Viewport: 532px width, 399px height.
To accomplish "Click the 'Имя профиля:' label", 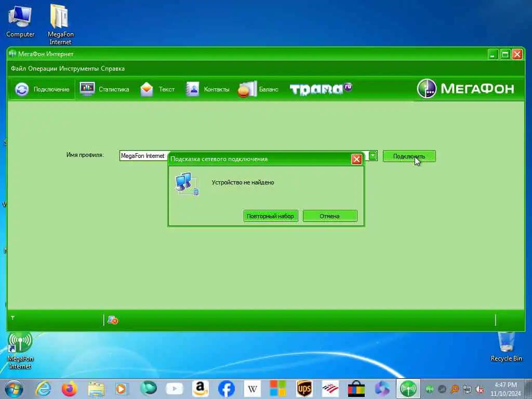I will click(85, 155).
